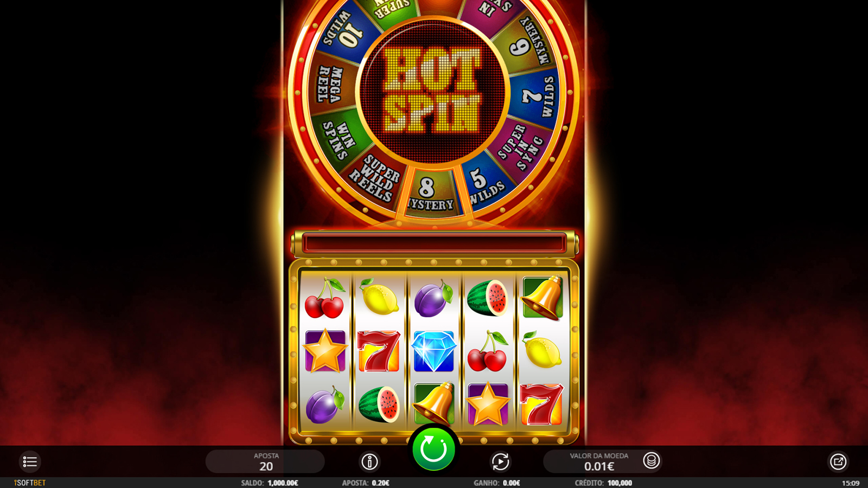The height and width of the screenshot is (488, 868).
Task: Click the Super In Sync segment
Action: click(522, 146)
